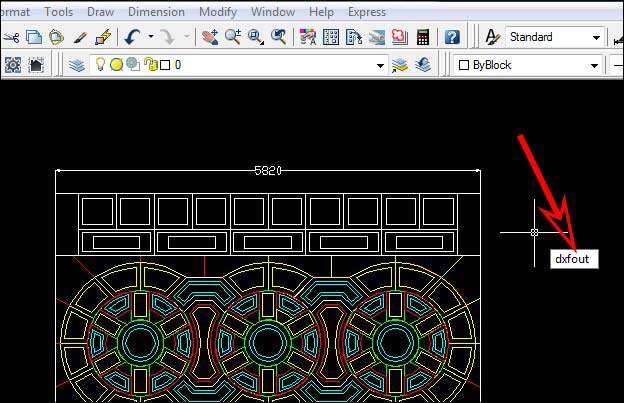Image resolution: width=624 pixels, height=403 pixels.
Task: Open the Markup Set Manager icon
Action: click(x=400, y=37)
